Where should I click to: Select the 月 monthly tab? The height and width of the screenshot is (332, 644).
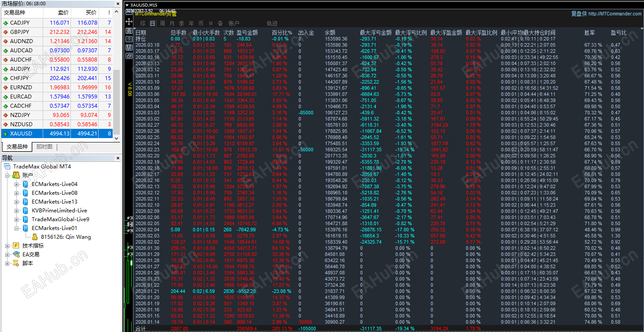click(x=172, y=23)
